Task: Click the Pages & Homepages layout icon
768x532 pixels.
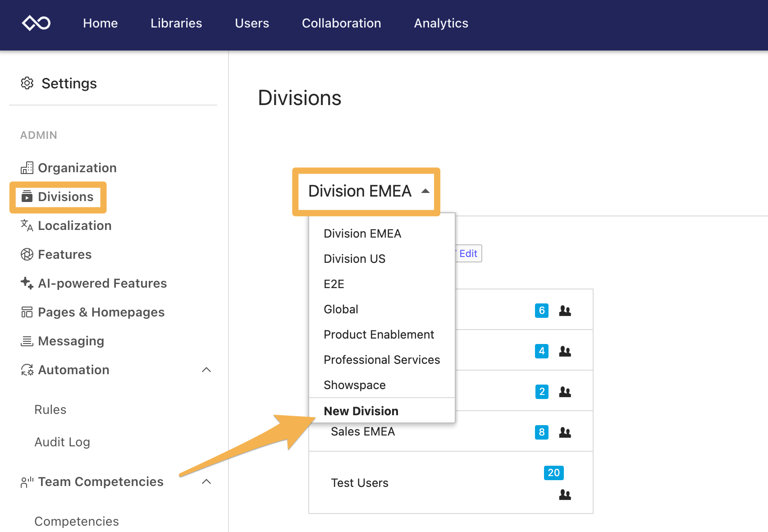Action: (27, 312)
